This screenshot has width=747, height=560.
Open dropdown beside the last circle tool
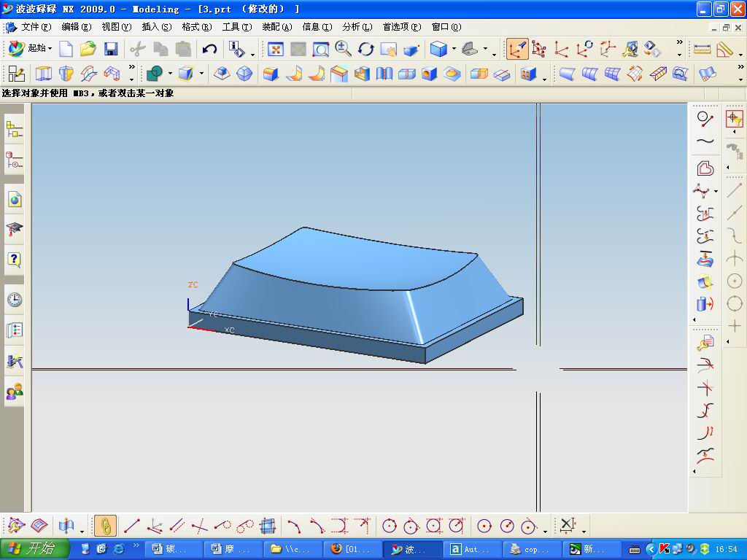tap(545, 531)
